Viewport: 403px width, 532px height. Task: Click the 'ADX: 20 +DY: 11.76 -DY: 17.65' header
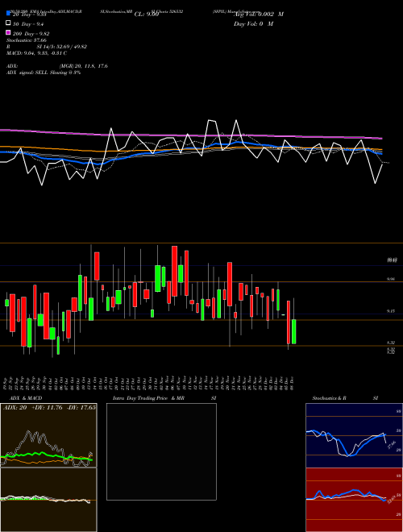tap(49, 408)
